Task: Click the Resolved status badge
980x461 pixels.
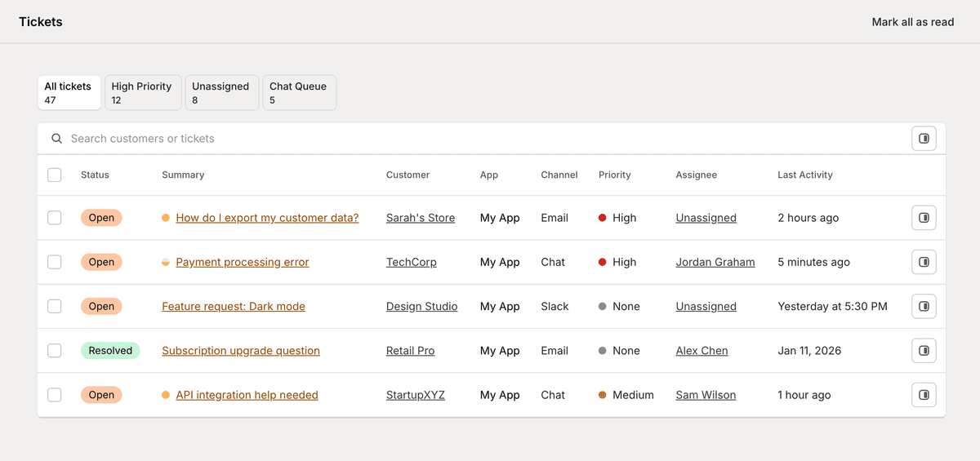Action: (x=110, y=351)
